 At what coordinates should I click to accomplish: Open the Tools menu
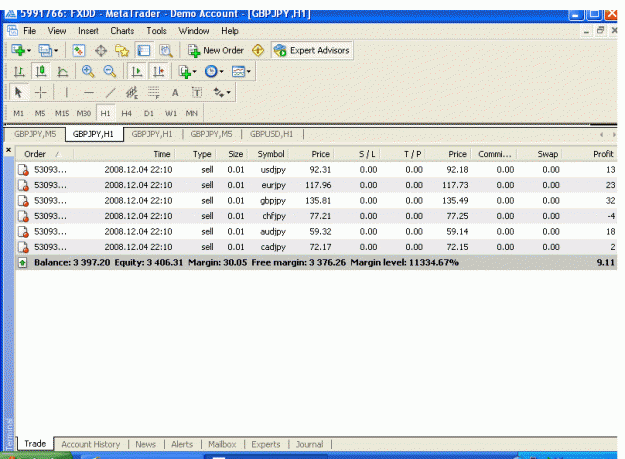pos(156,31)
